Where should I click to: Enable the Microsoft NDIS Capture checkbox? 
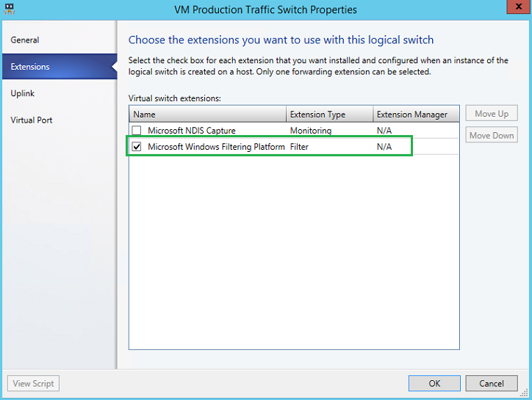tap(137, 131)
